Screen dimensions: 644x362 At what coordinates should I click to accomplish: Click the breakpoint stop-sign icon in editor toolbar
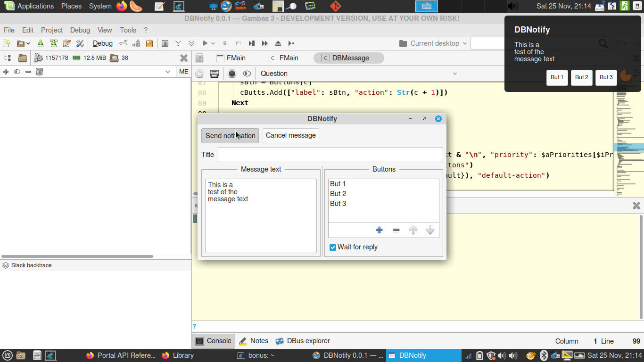(x=232, y=74)
